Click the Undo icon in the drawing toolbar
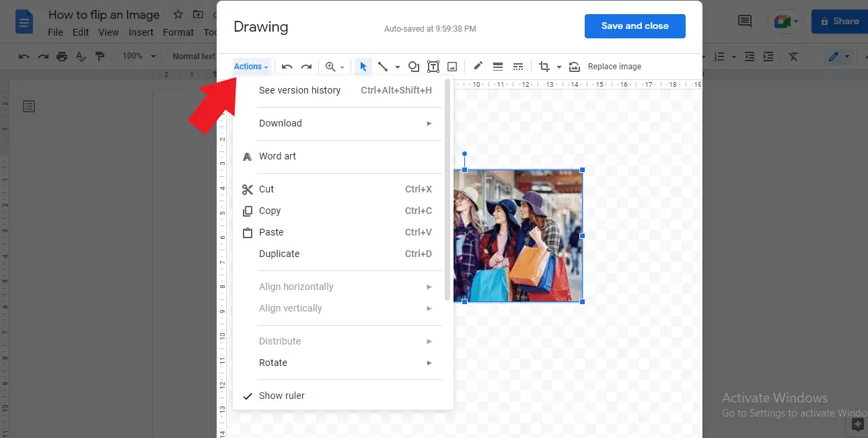This screenshot has height=438, width=868. (x=287, y=66)
